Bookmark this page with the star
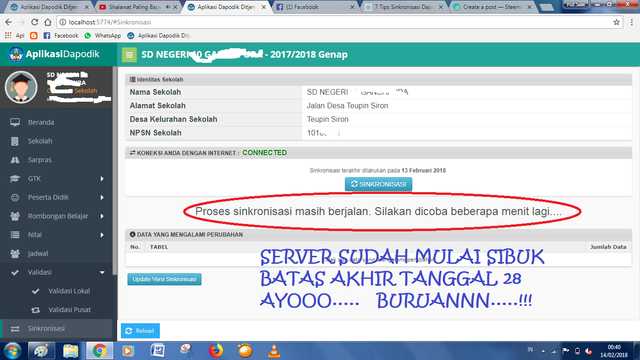Image resolution: width=640 pixels, height=360 pixels. click(616, 22)
